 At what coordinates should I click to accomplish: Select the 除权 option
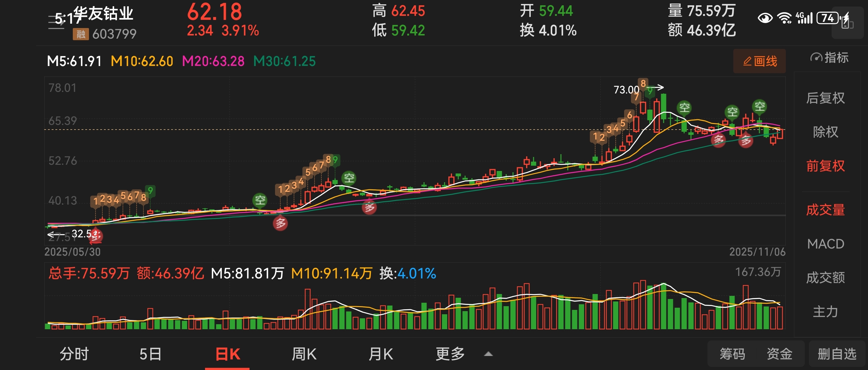tap(825, 132)
